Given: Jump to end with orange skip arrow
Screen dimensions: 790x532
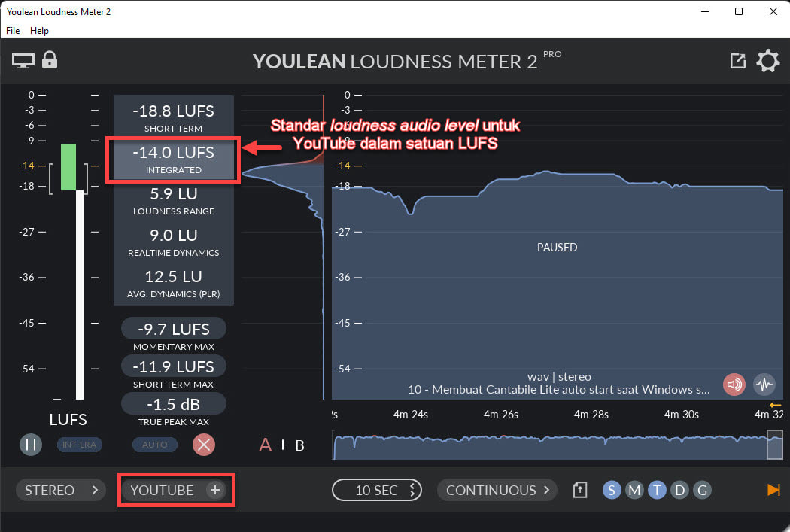Looking at the screenshot, I should tap(773, 490).
